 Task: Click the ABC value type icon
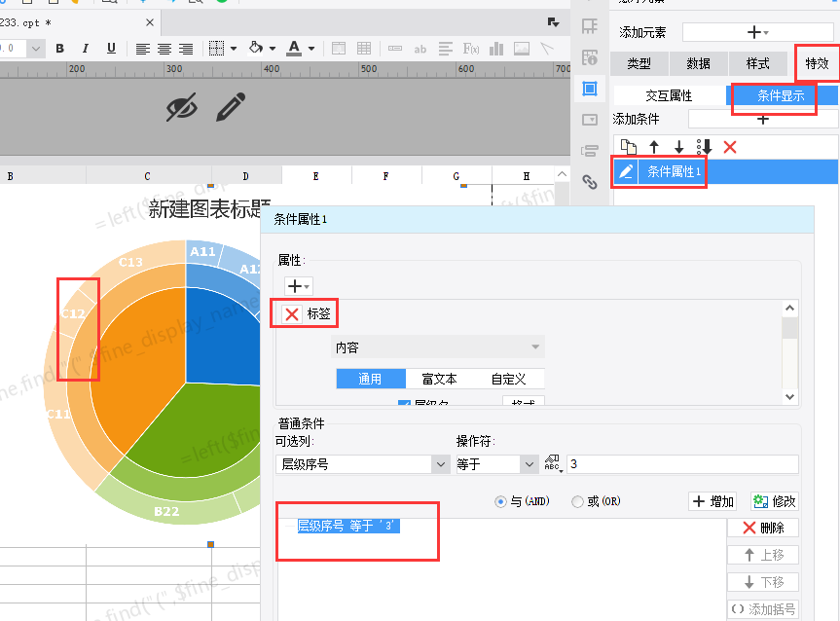(x=552, y=463)
